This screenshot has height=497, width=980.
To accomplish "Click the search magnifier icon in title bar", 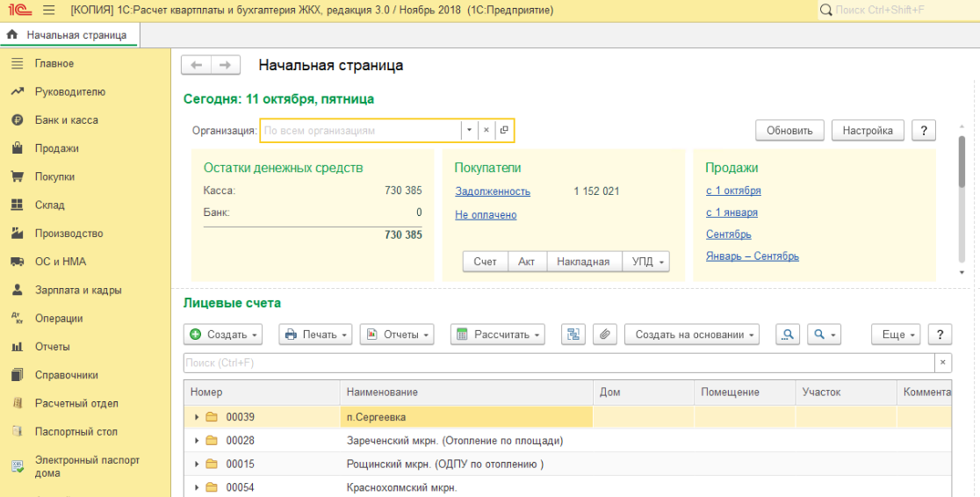I will click(825, 11).
